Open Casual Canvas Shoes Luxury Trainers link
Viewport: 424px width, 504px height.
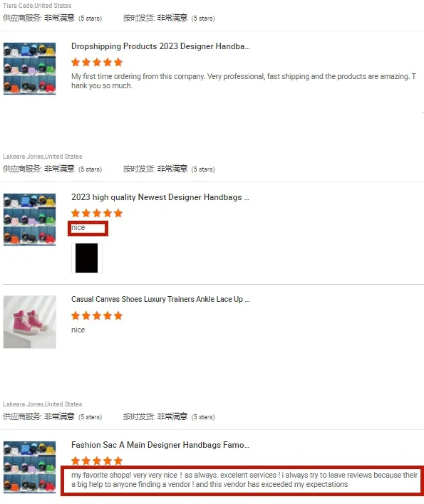(160, 299)
